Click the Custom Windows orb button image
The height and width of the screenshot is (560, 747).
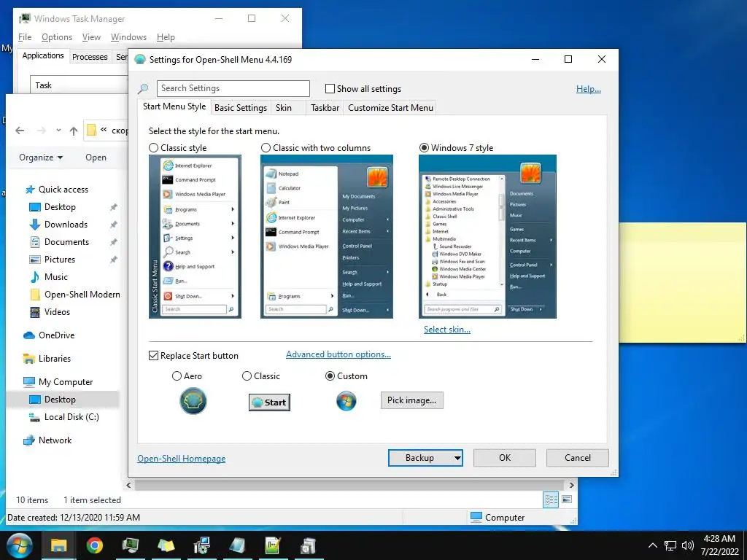click(x=347, y=401)
